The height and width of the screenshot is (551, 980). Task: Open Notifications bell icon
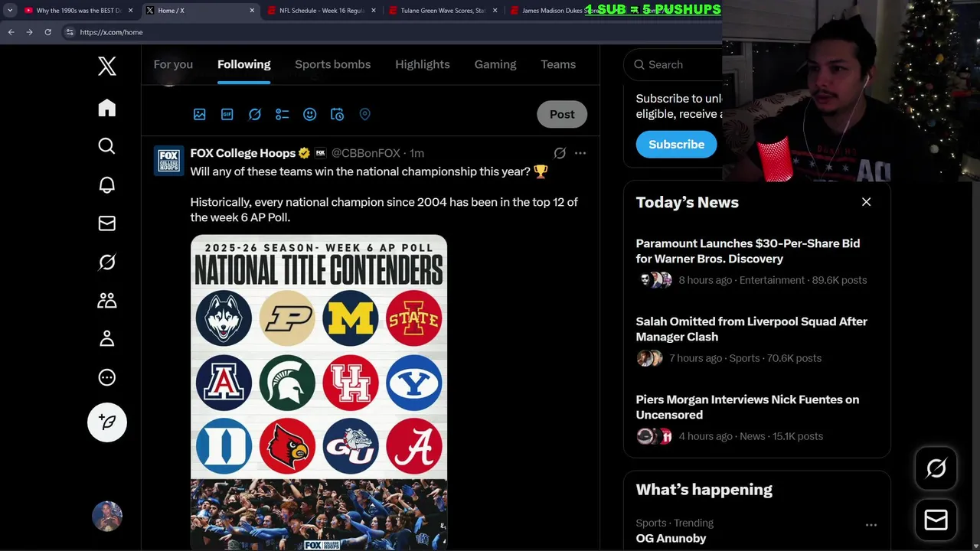[107, 184]
